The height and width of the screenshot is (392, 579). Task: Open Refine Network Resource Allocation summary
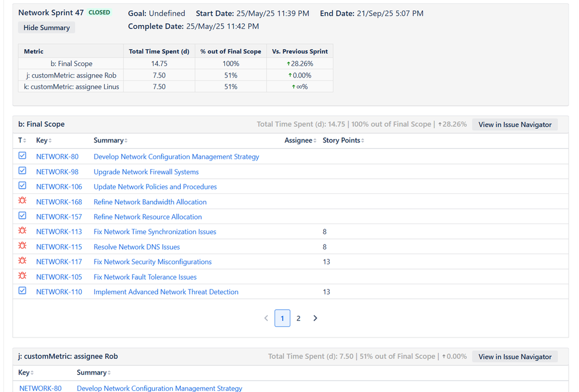[148, 217]
